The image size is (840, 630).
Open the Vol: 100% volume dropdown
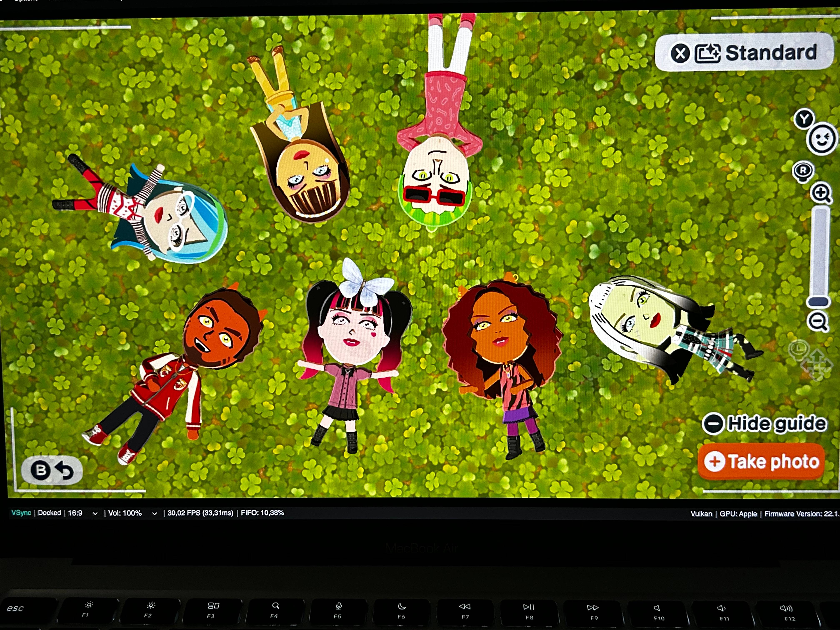pos(132,513)
